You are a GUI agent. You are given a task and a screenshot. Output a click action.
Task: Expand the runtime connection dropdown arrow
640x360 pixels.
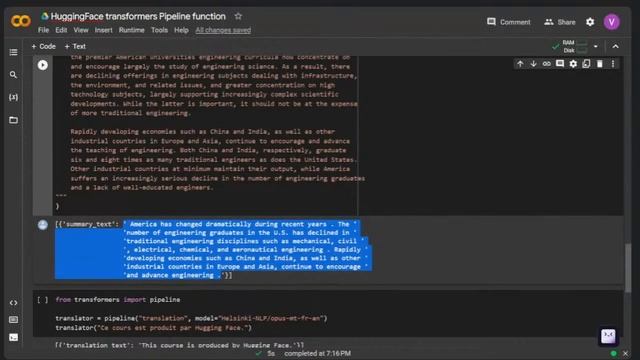pos(596,47)
